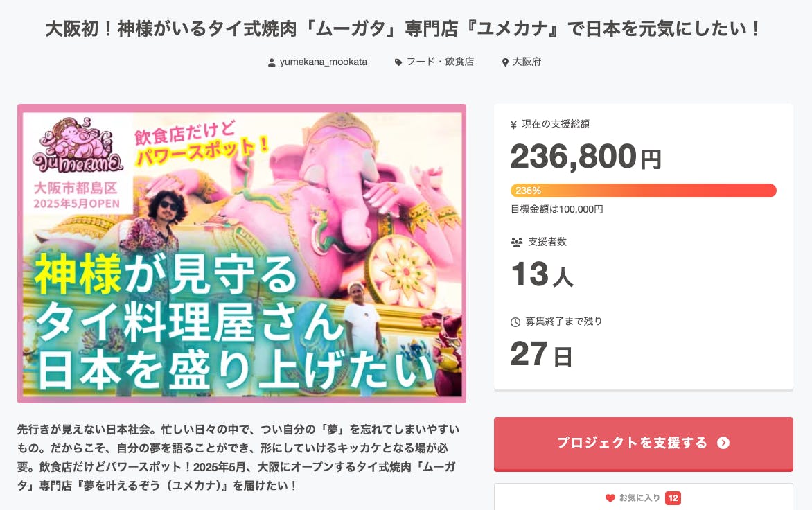This screenshot has width=812, height=510.
Task: Click the clock icon beside 募集終了まで残り
Action: point(515,322)
